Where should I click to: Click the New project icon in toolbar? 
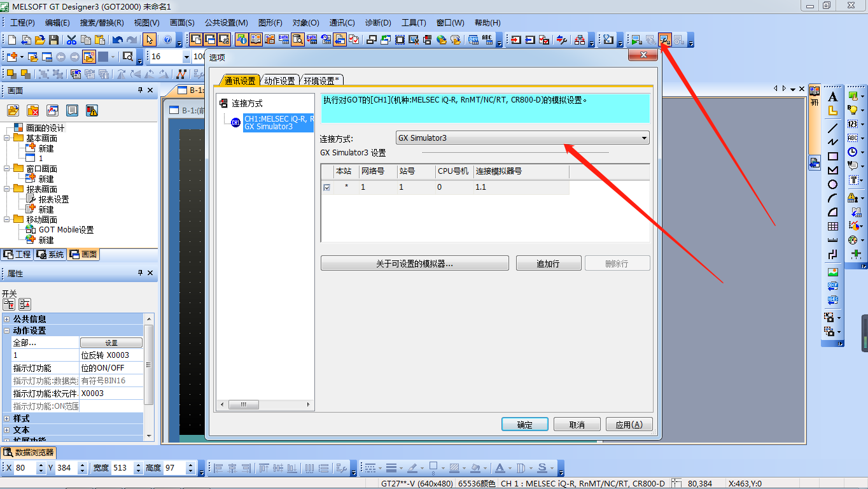click(12, 39)
